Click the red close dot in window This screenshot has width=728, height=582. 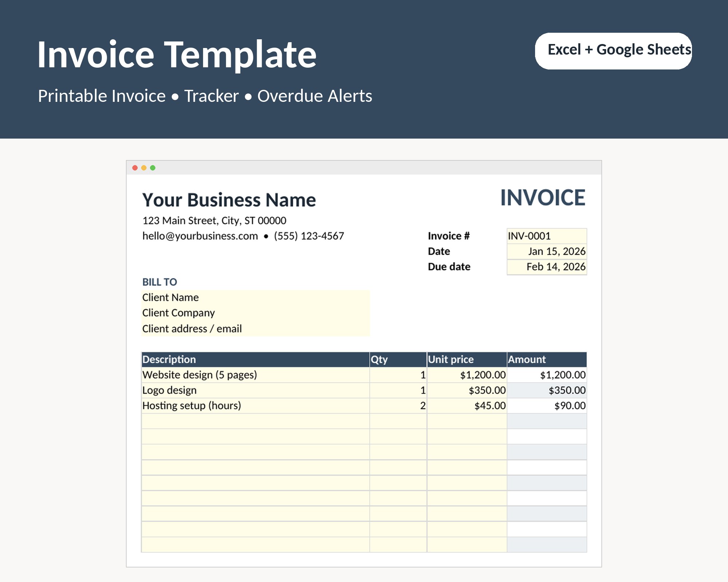tap(135, 168)
